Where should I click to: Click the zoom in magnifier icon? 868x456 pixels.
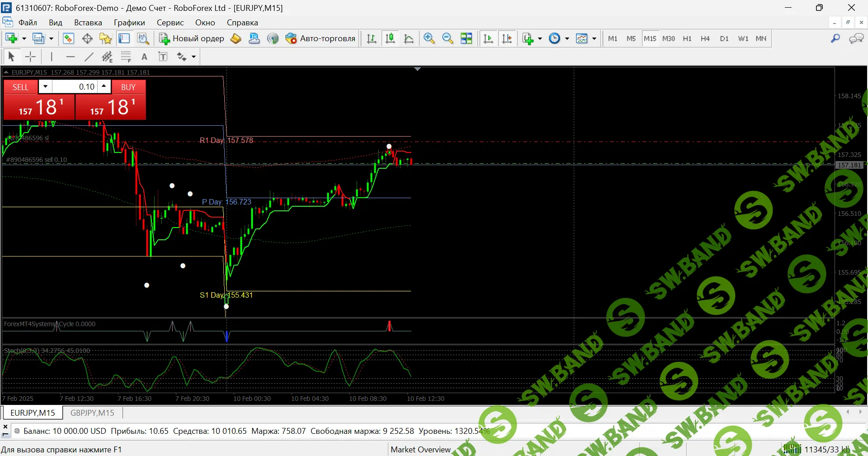tap(429, 39)
